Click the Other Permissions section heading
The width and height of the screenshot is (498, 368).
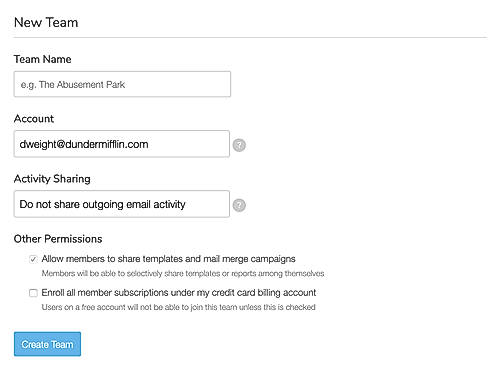(58, 239)
